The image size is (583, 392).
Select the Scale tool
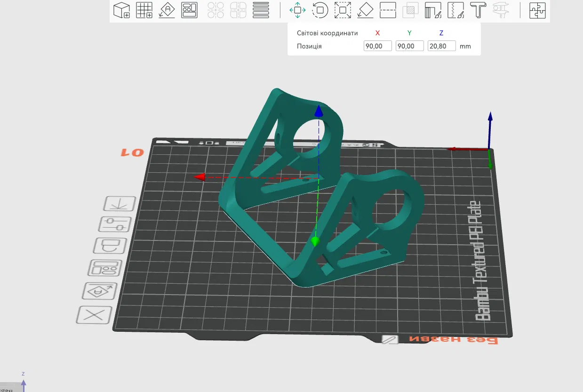click(343, 10)
